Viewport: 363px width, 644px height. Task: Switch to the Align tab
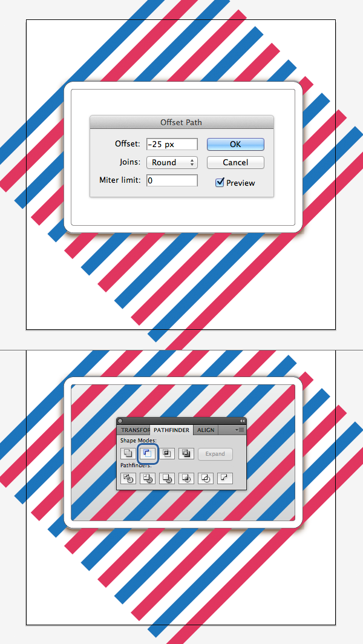click(x=206, y=430)
